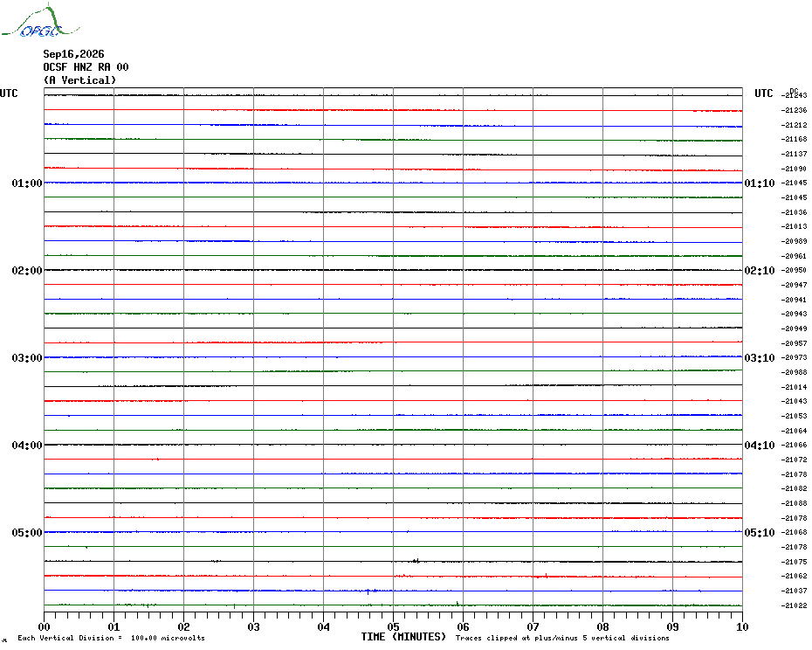
Task: Click the OFGC logo icon
Action: [41, 21]
